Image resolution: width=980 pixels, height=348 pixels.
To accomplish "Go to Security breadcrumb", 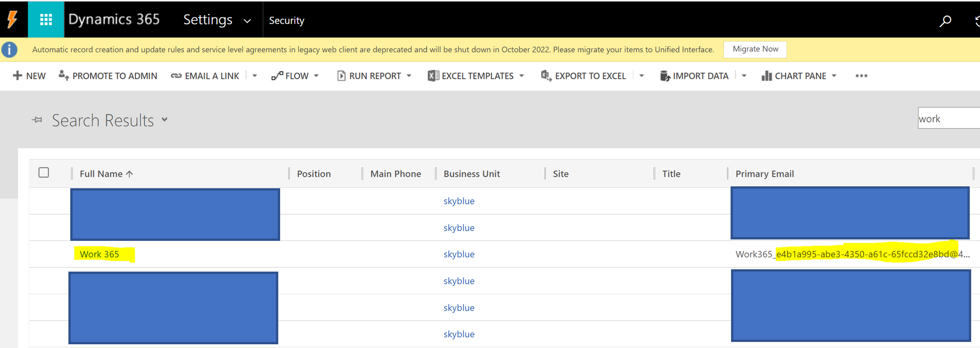I will (x=287, y=20).
